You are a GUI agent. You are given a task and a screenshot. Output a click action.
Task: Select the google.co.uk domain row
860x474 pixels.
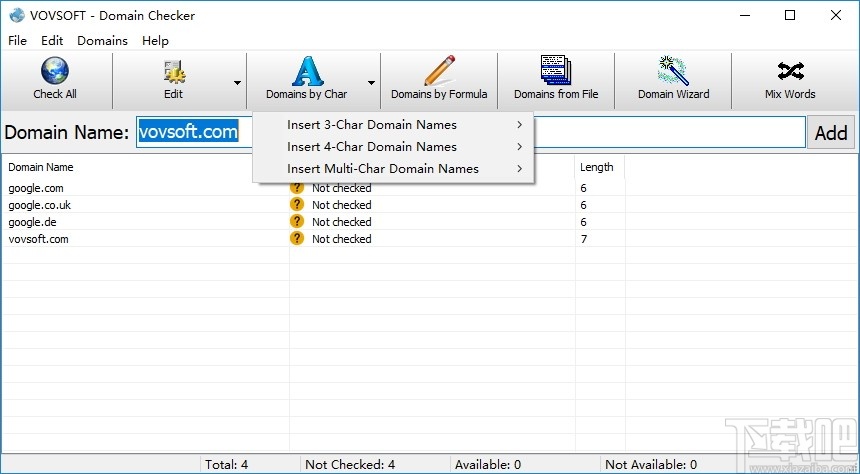click(x=430, y=205)
